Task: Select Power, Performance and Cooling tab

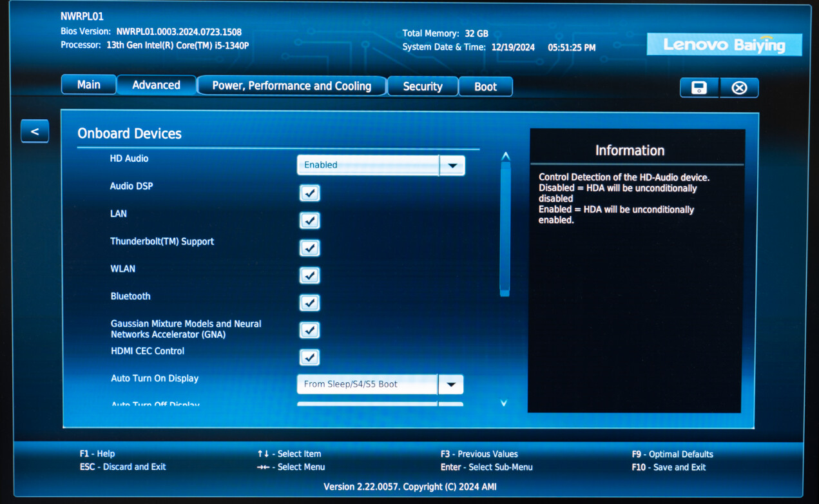Action: coord(291,86)
